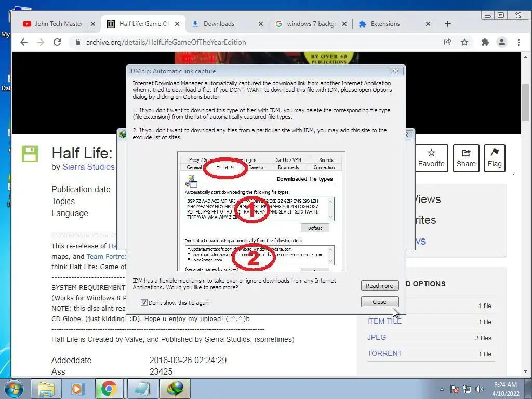Go back with the browser back arrow
Screen dimensions: 532x399
[24, 42]
